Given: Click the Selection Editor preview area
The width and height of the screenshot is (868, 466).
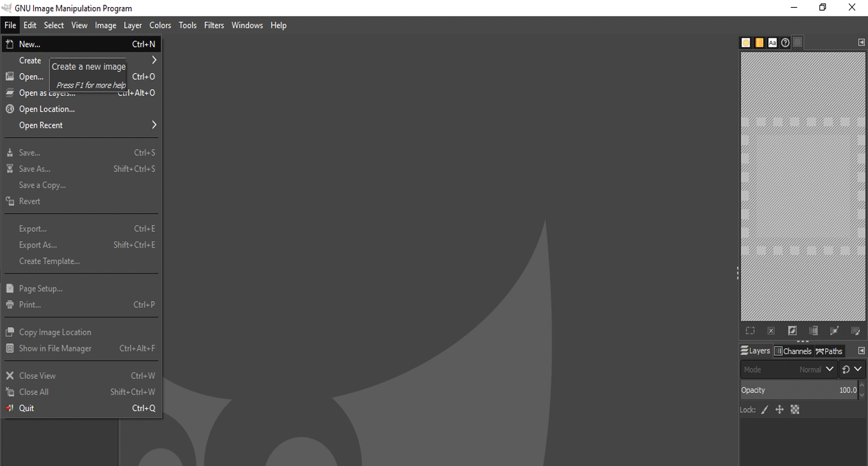Looking at the screenshot, I should (x=803, y=186).
